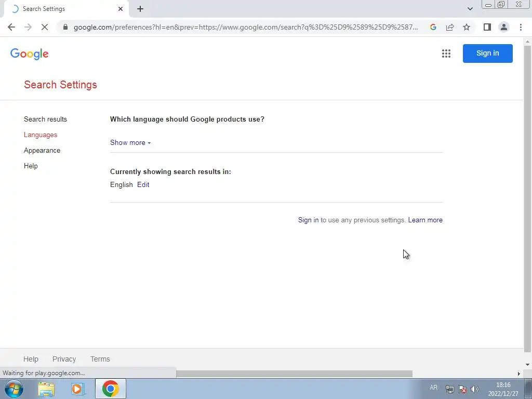532x399 pixels.
Task: Click the network tray icon
Action: [449, 389]
